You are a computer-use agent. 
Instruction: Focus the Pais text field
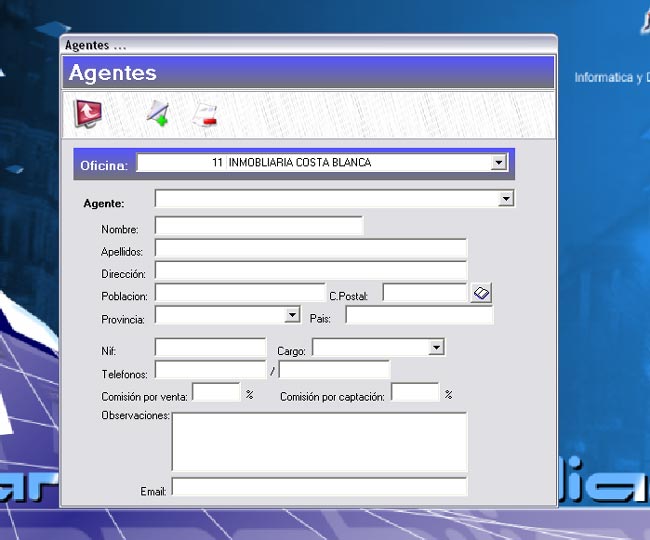click(420, 315)
